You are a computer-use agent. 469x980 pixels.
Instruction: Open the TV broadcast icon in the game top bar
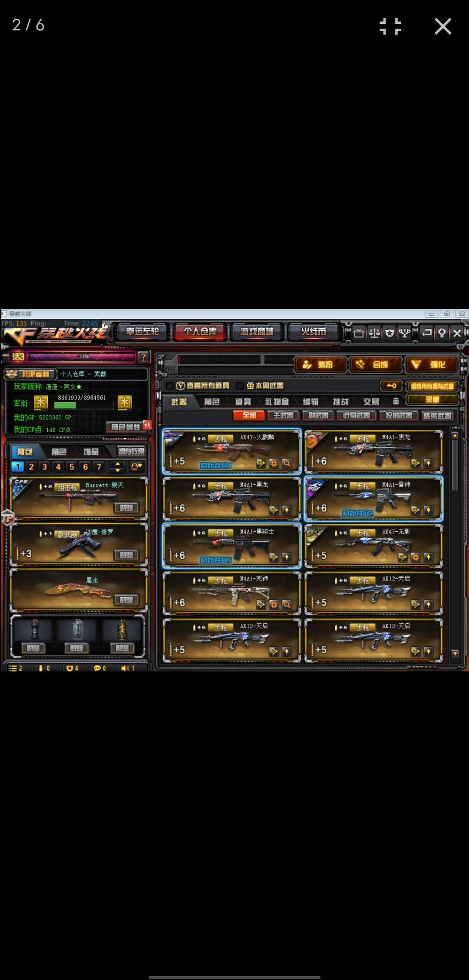tap(359, 333)
